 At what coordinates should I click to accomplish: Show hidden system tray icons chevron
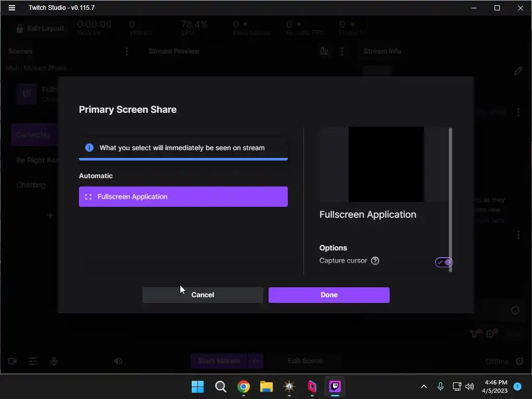click(x=424, y=387)
